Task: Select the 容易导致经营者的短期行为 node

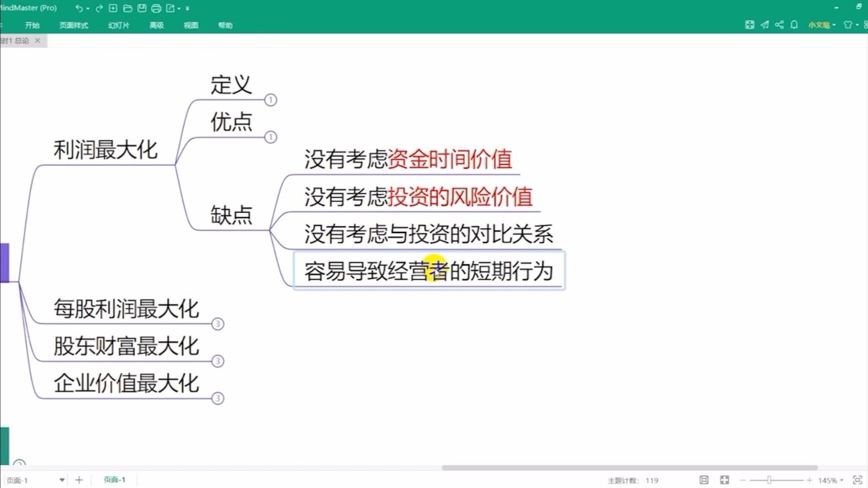Action: (x=429, y=271)
